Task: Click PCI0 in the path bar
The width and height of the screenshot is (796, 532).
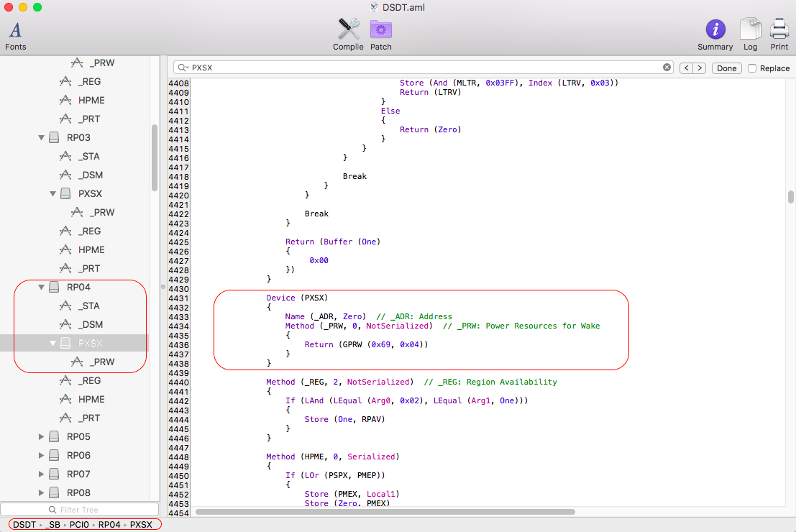Action: [x=80, y=525]
